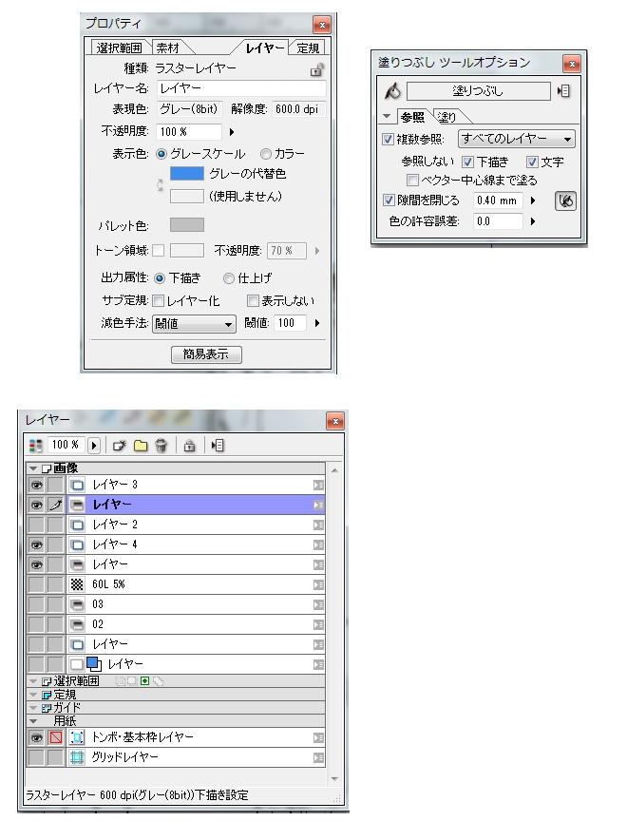Open the 閾値 100 value slider arrow

(317, 324)
